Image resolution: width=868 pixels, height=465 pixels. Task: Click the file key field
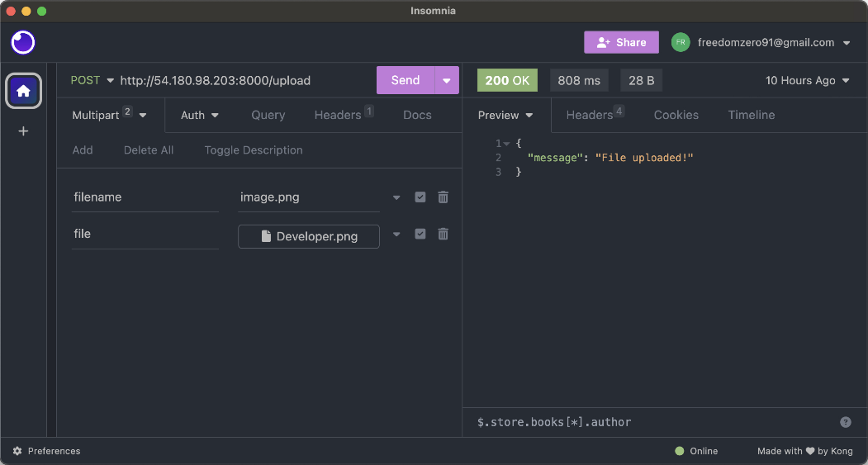(145, 235)
